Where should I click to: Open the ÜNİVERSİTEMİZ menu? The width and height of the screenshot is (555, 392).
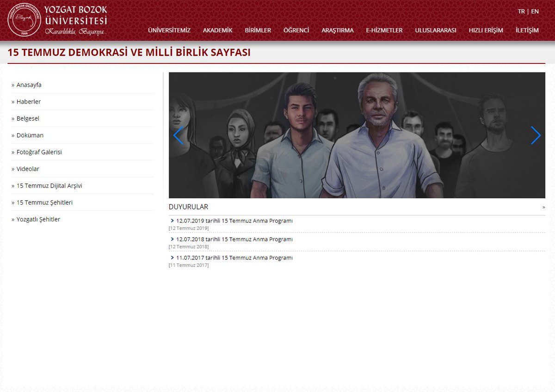click(x=169, y=30)
